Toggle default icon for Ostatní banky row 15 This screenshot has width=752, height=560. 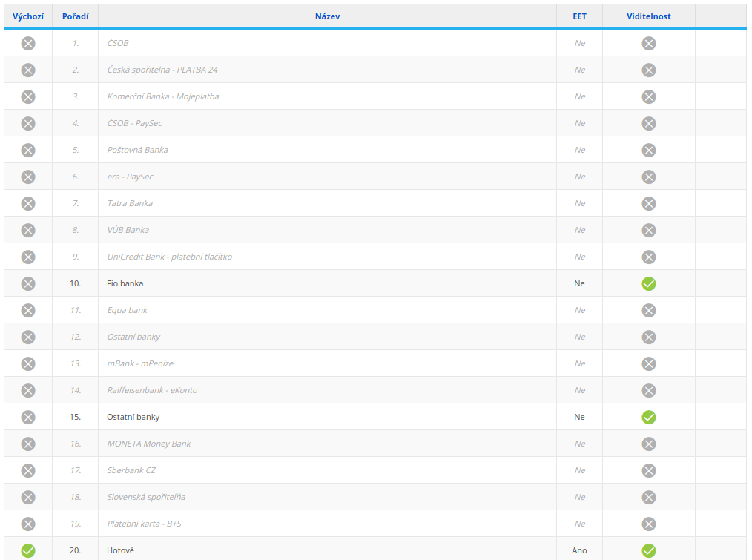(x=28, y=418)
